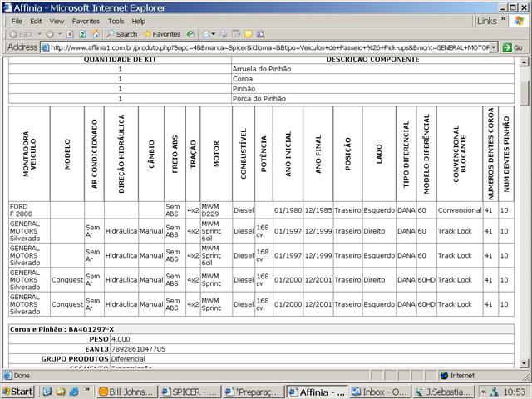Click the Diferencial product group value
The width and height of the screenshot is (532, 399).
tap(128, 358)
